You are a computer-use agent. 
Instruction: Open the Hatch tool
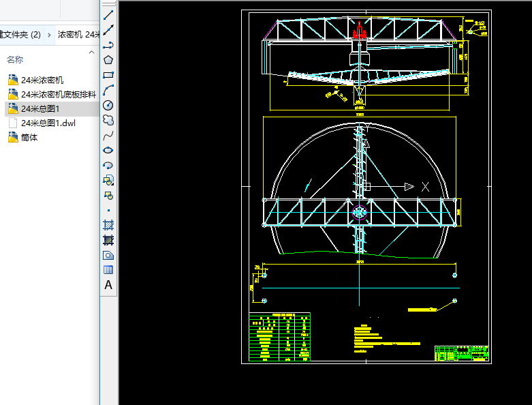click(x=108, y=225)
